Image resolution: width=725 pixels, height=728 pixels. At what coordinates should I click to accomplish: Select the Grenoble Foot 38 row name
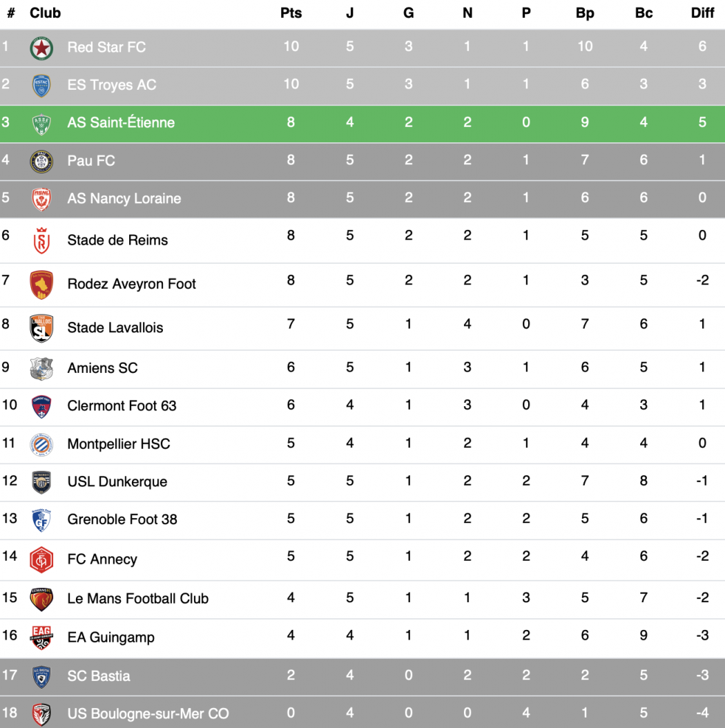[x=122, y=519]
